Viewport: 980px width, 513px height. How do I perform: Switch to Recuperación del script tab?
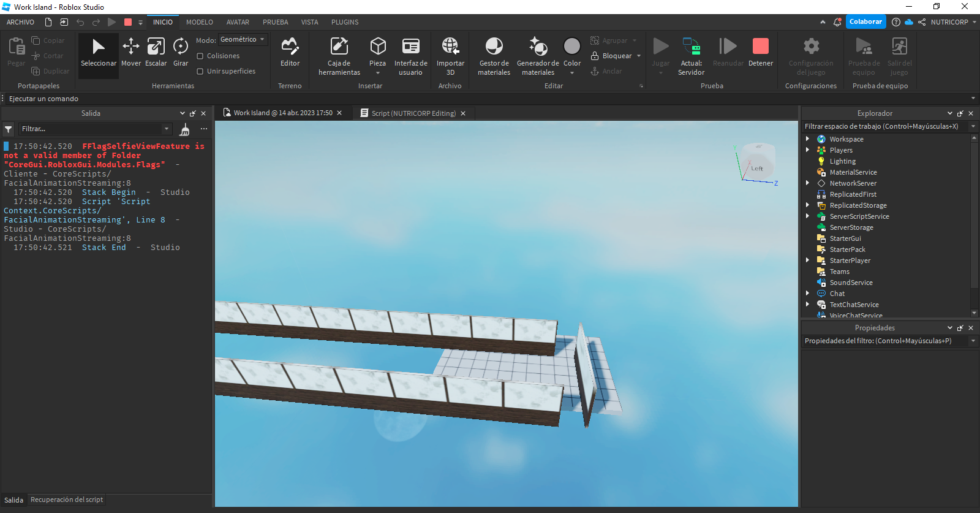(x=67, y=500)
